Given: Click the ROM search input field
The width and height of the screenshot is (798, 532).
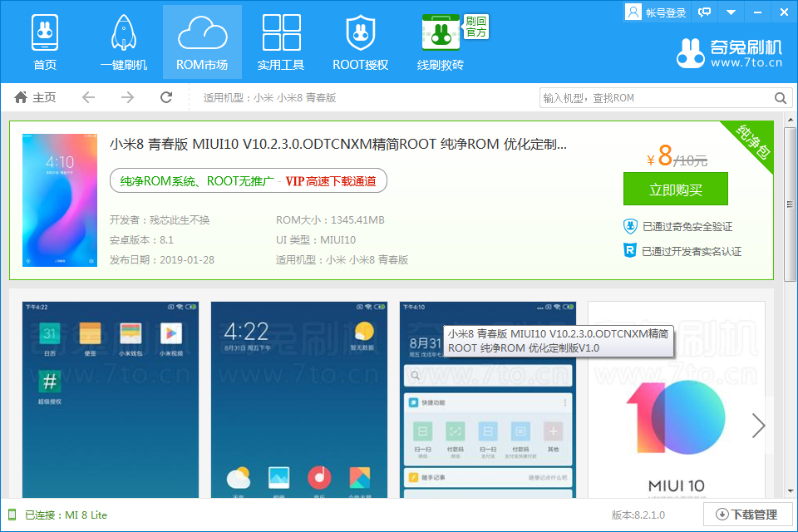Looking at the screenshot, I should pos(655,98).
